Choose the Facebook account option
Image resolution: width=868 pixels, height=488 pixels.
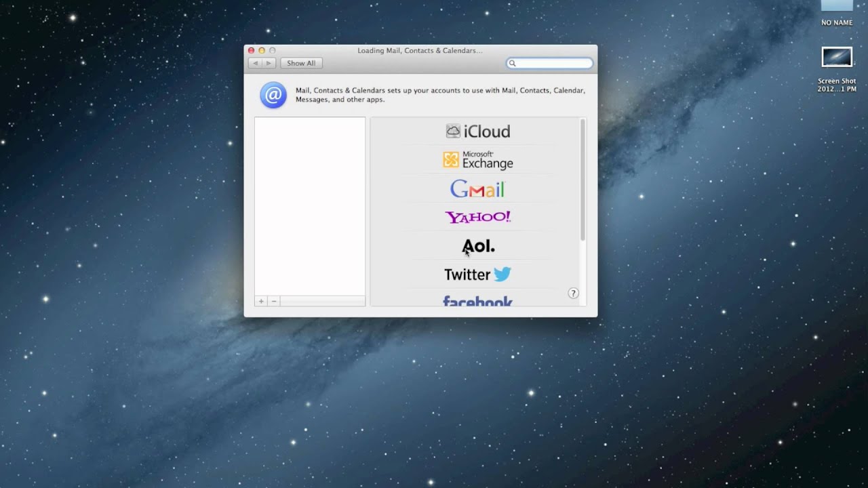(477, 301)
